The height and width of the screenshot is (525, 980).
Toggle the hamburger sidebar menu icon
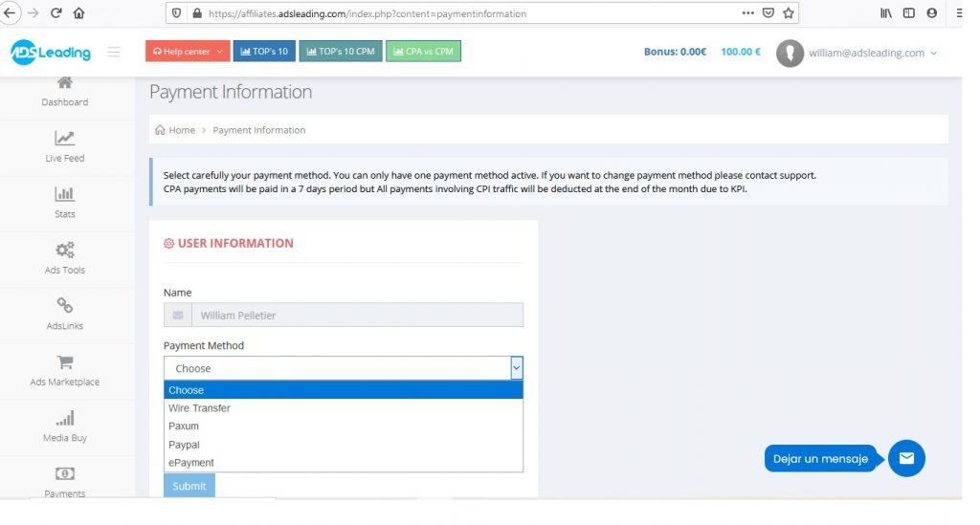[x=113, y=52]
